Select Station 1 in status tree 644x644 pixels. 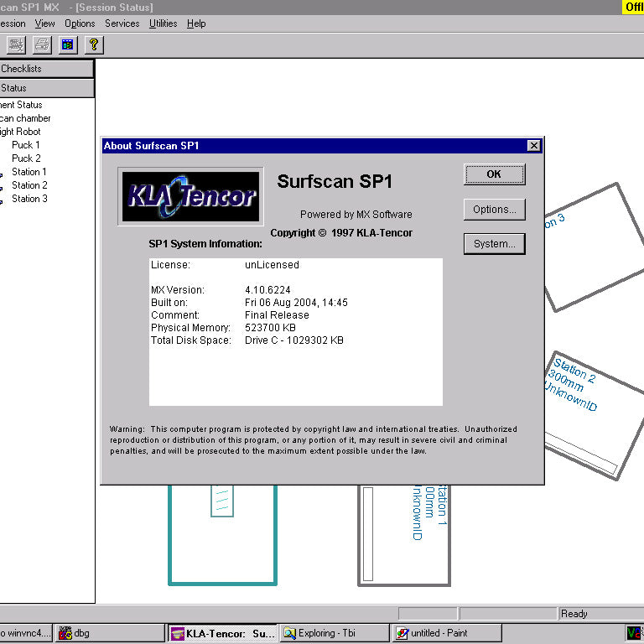29,172
